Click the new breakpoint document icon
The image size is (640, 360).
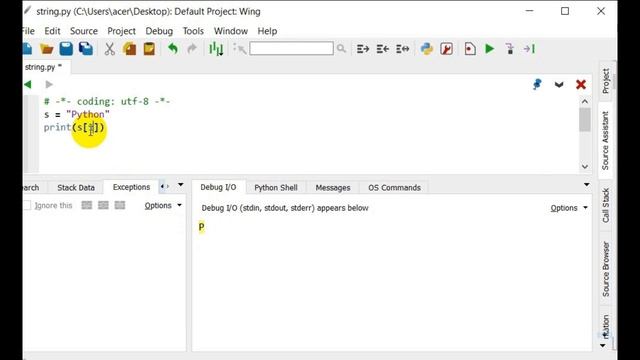pyautogui.click(x=470, y=49)
